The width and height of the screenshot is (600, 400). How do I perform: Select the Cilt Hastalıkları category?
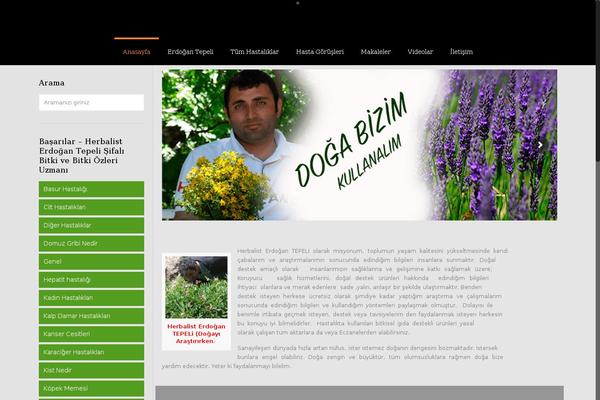click(91, 207)
